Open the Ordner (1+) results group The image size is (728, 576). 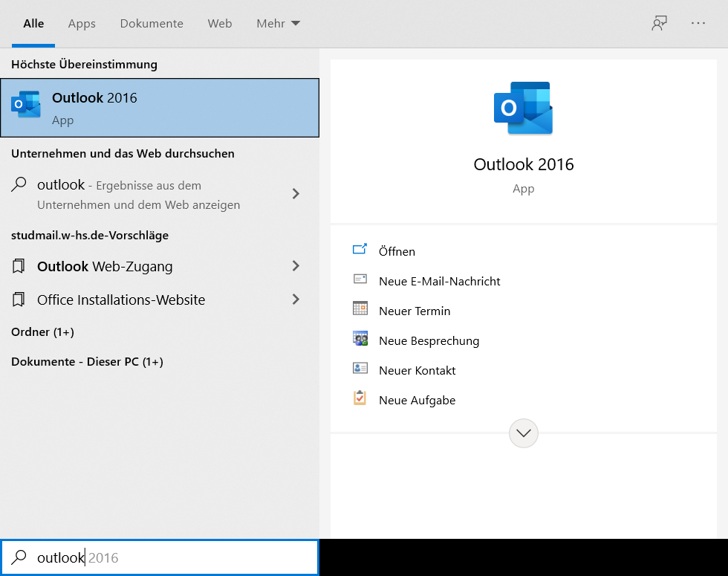pos(42,331)
